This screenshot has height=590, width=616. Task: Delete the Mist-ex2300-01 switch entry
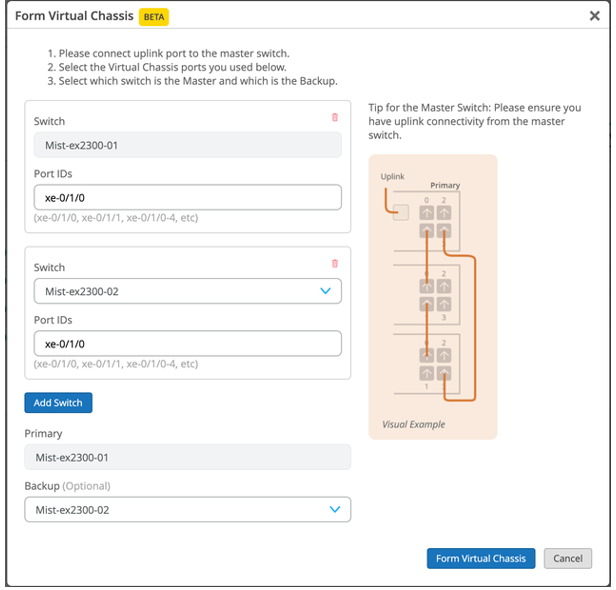335,117
